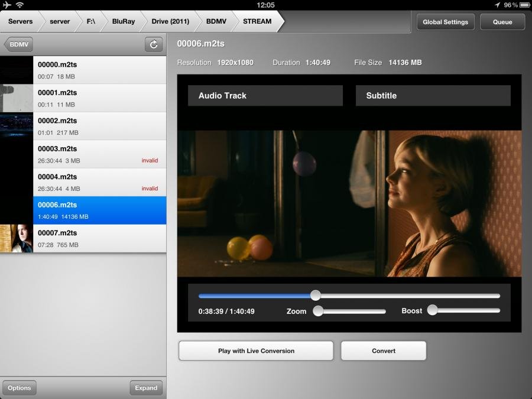Open Global Settings
The height and width of the screenshot is (399, 532).
[445, 22]
